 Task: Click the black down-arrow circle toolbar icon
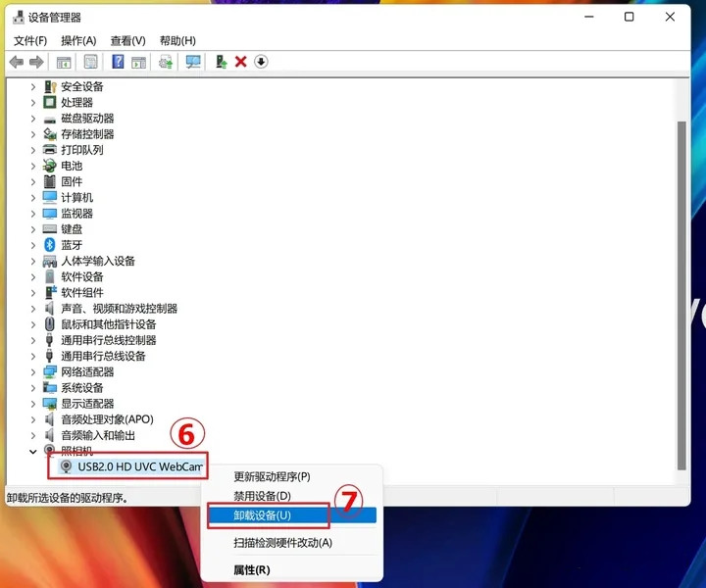click(x=261, y=62)
